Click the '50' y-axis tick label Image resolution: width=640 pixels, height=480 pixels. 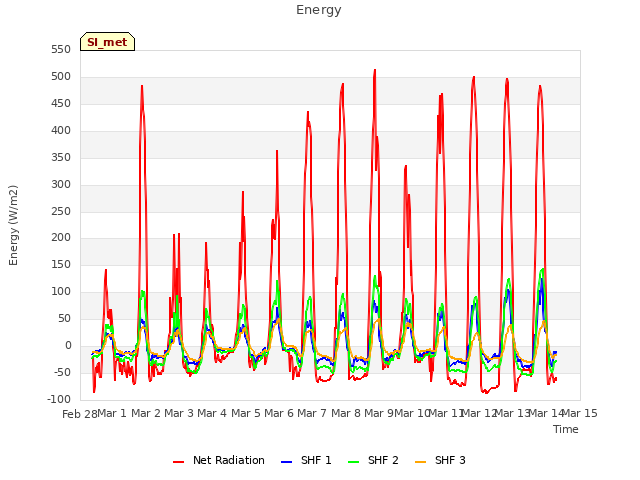[64, 318]
